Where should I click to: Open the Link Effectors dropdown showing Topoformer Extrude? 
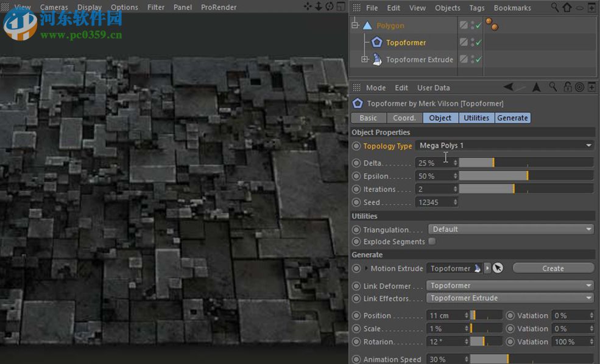pos(509,298)
